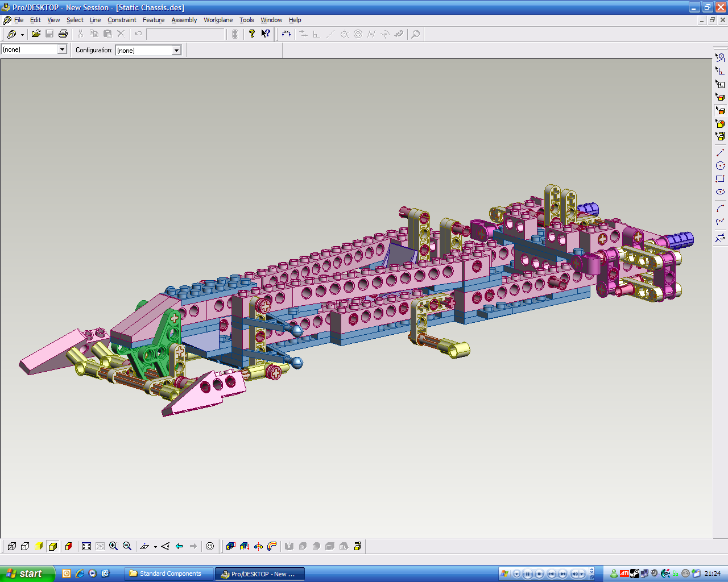Click the perspective view icon
The width and height of the screenshot is (728, 582).
pyautogui.click(x=166, y=546)
